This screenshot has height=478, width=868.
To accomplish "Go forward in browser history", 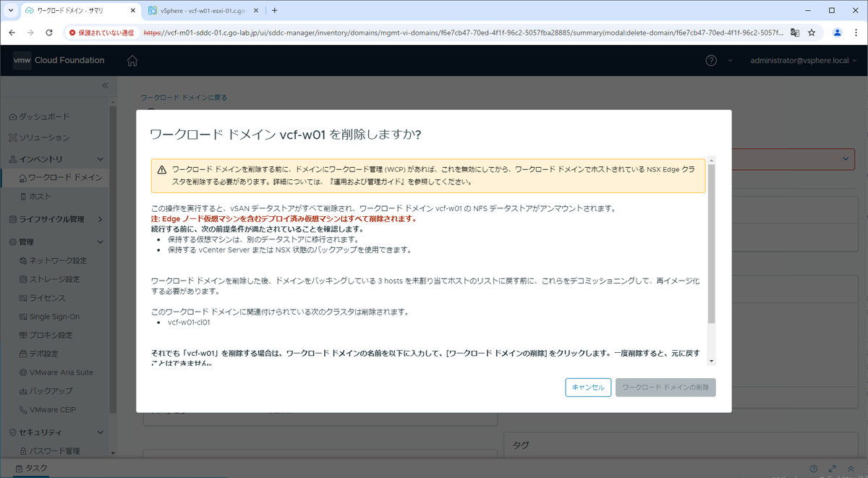I will pyautogui.click(x=30, y=33).
